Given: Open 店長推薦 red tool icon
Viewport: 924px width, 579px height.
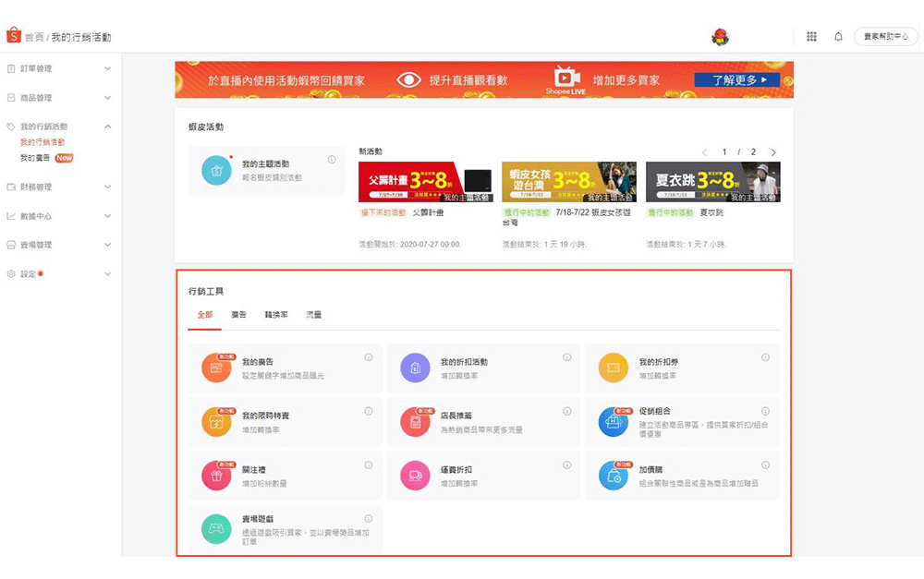Looking at the screenshot, I should coord(415,422).
